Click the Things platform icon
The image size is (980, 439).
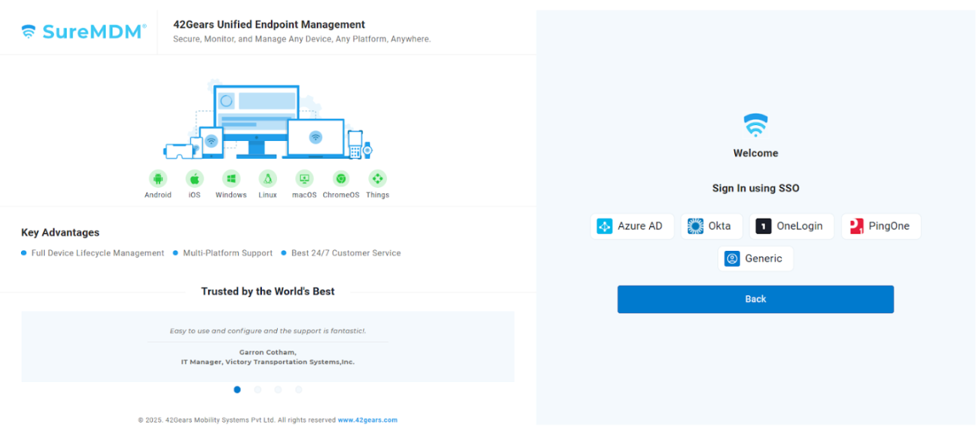coord(377,178)
